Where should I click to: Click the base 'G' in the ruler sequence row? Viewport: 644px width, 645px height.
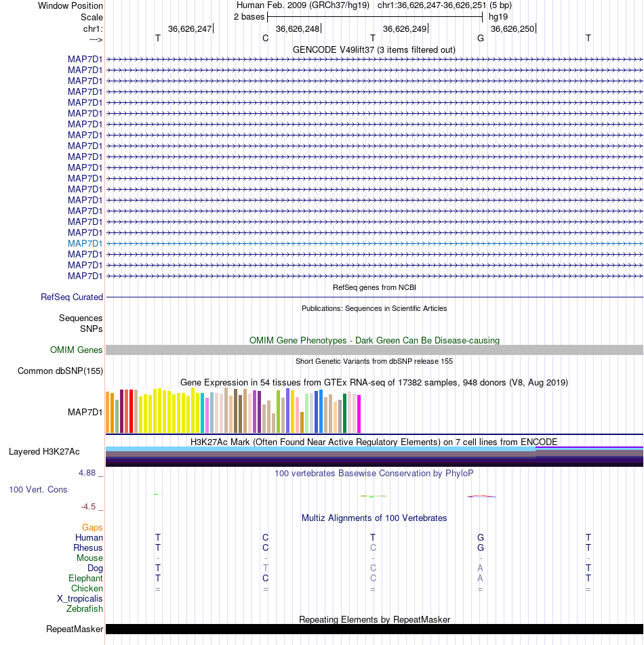pos(480,38)
